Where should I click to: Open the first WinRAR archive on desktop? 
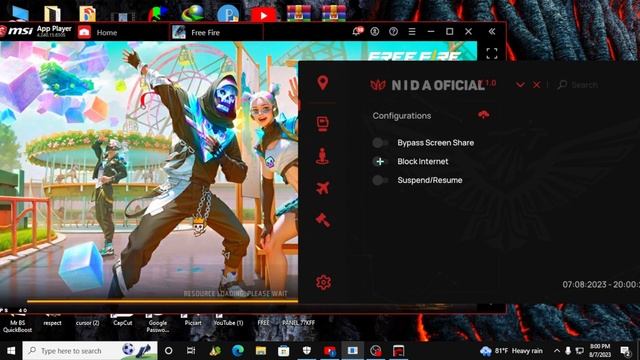click(x=299, y=13)
